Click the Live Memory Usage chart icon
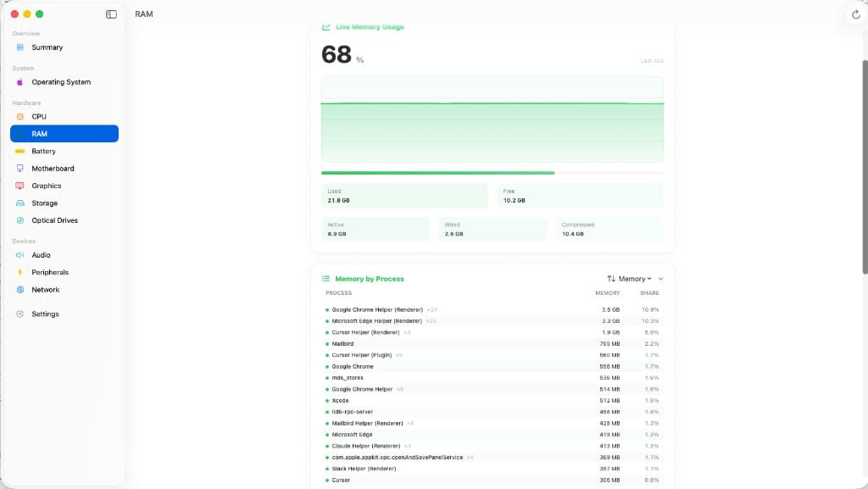Screen dimensions: 868x489 pos(326,26)
